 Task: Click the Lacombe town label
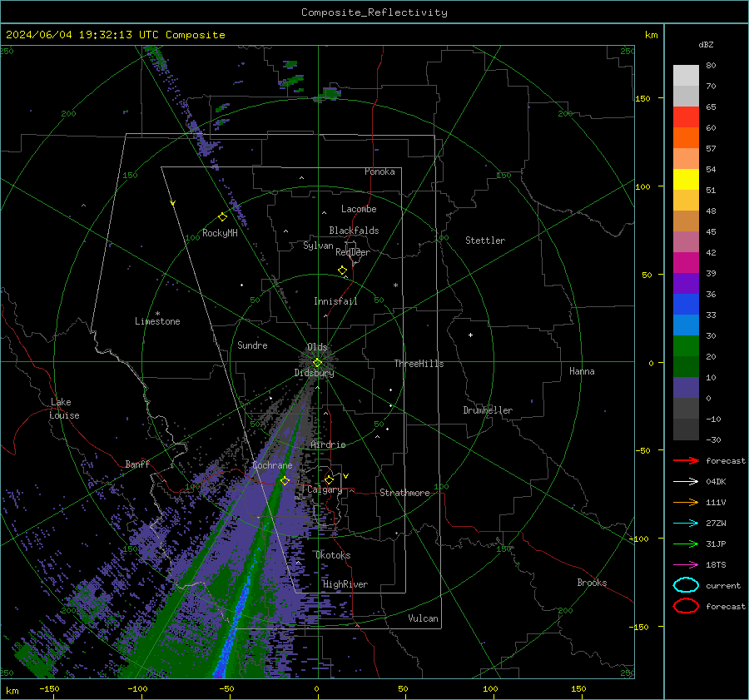tap(359, 209)
